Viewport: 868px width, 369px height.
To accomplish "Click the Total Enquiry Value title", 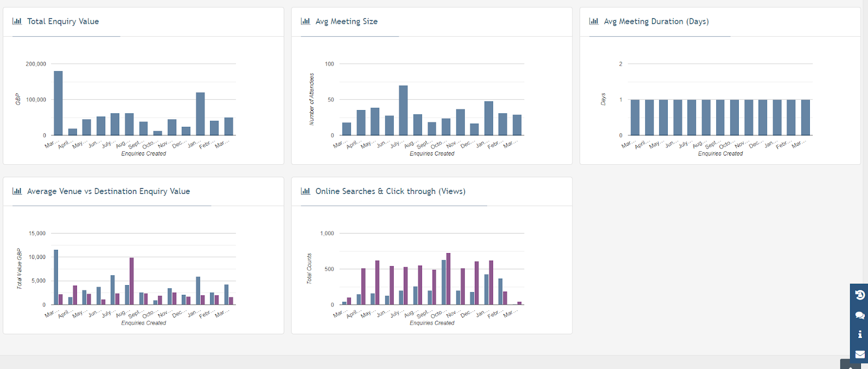I will (x=63, y=21).
